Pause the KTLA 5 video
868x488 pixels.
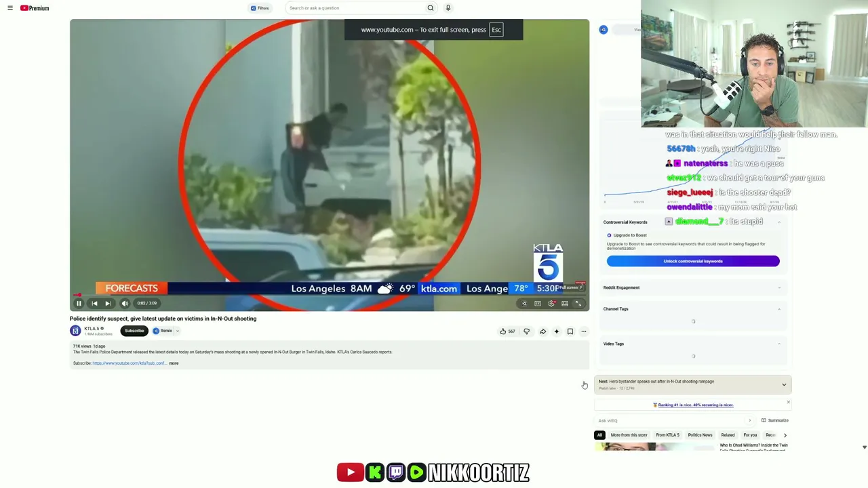click(x=79, y=304)
